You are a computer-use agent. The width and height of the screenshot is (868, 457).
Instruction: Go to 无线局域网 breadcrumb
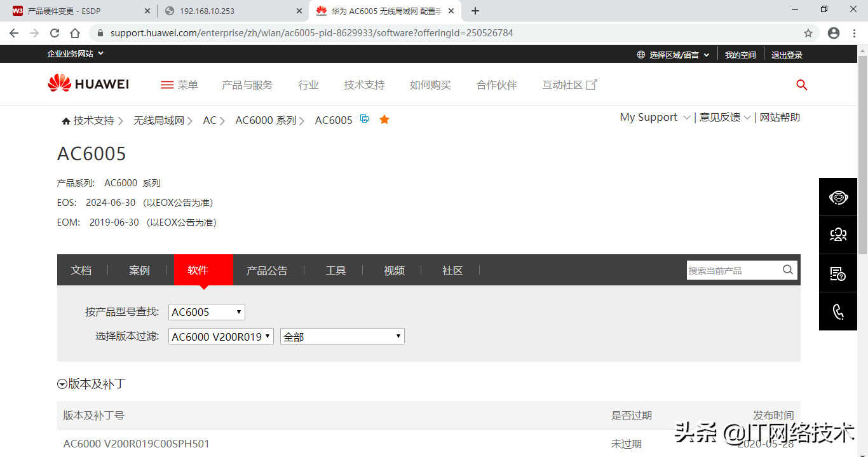(159, 121)
